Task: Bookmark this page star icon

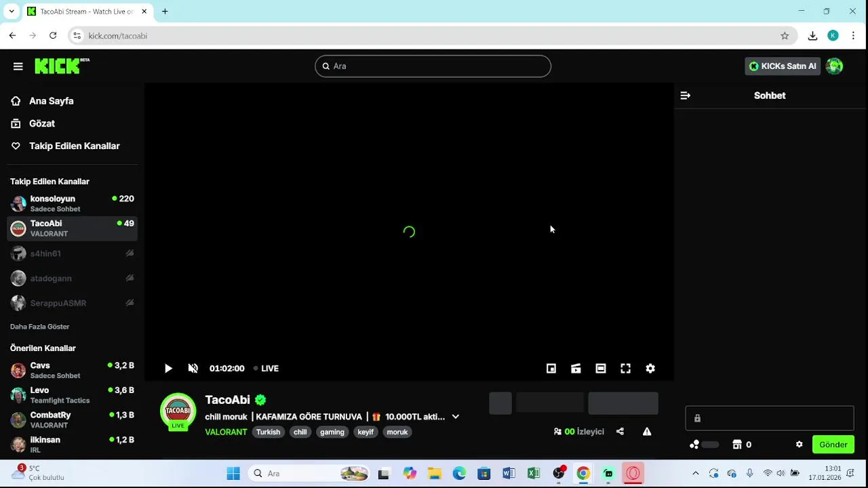Action: (x=785, y=36)
